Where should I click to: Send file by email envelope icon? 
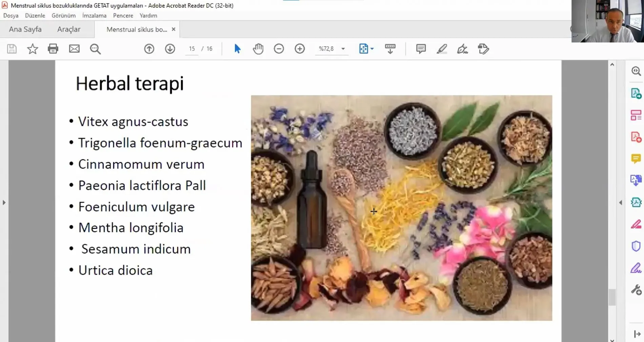pos(74,49)
